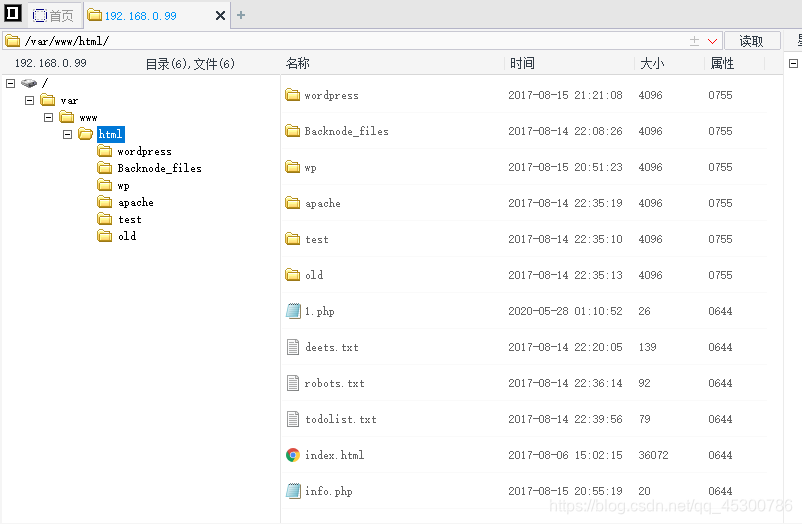The image size is (802, 524).
Task: Open old folder in tree
Action: 127,236
